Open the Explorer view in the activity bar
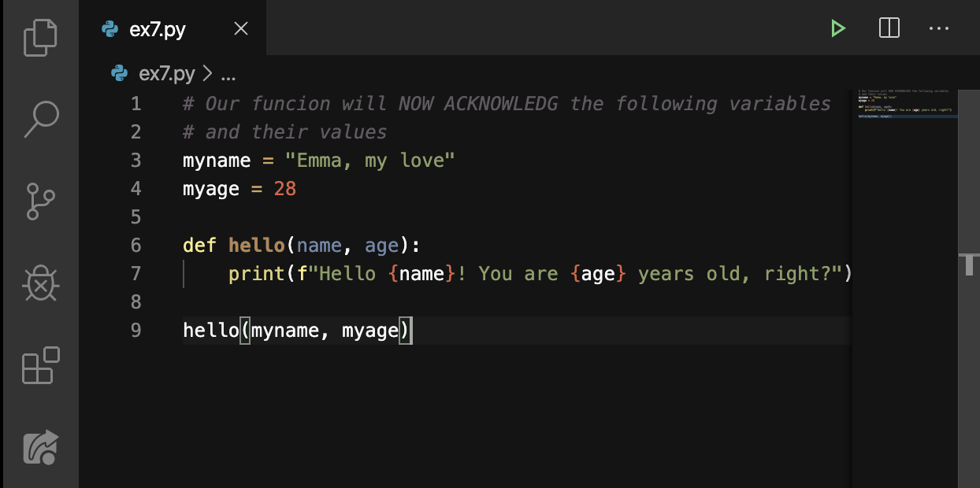 [39, 36]
